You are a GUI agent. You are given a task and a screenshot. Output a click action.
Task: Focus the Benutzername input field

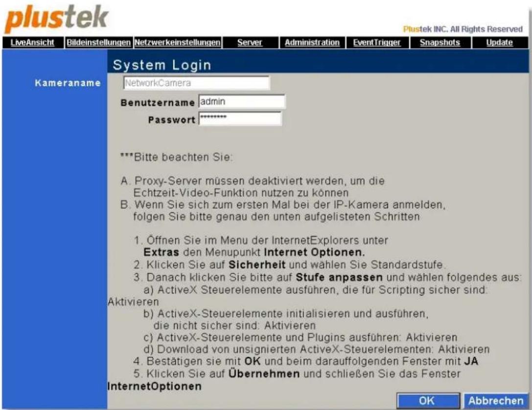[x=242, y=101]
